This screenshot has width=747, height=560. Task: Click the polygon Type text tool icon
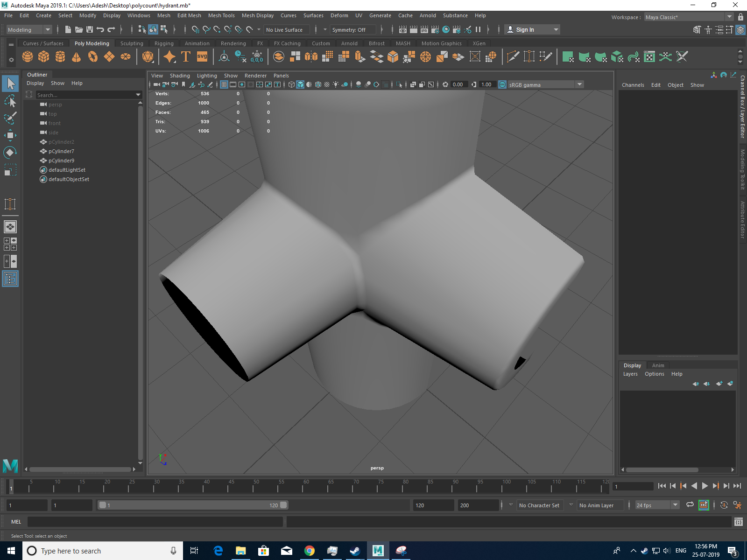186,57
